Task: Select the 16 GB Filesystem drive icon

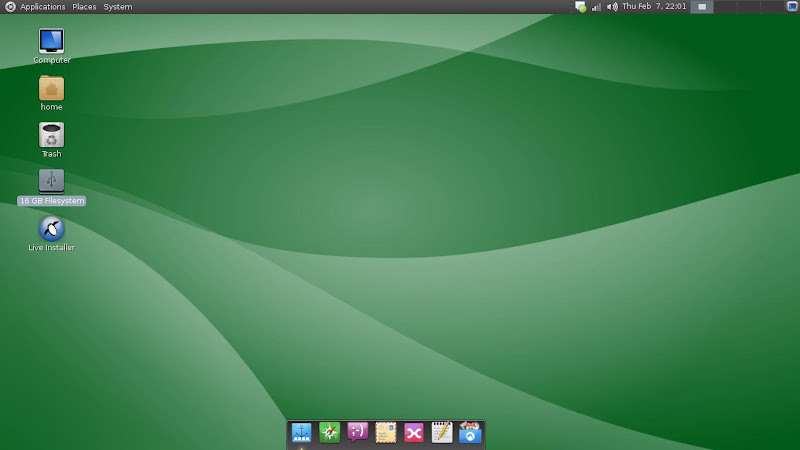Action: (x=51, y=182)
